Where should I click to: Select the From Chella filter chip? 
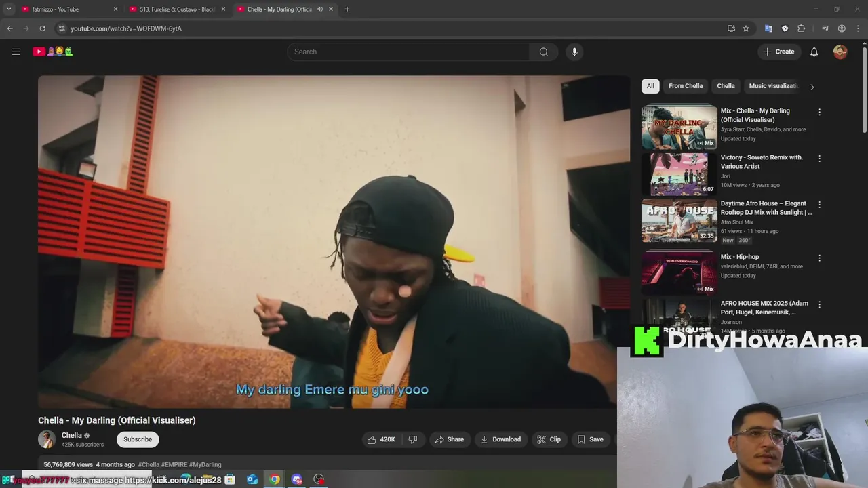[x=686, y=86]
